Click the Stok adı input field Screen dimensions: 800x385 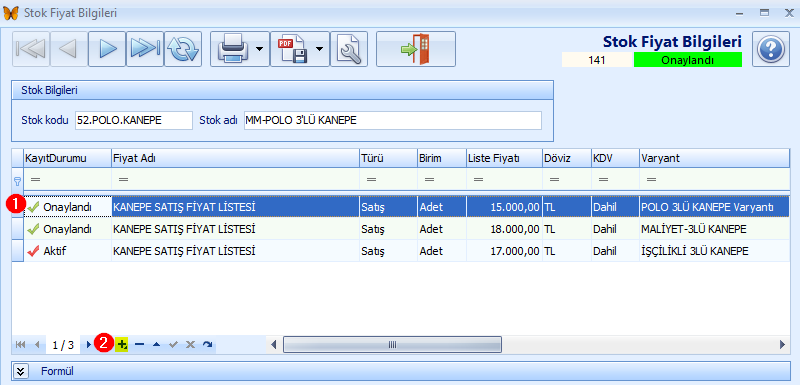[393, 120]
